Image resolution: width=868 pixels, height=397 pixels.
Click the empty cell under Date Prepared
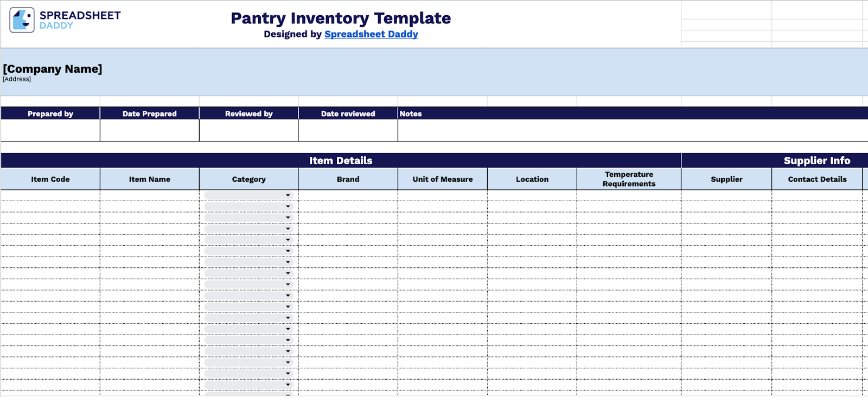149,131
